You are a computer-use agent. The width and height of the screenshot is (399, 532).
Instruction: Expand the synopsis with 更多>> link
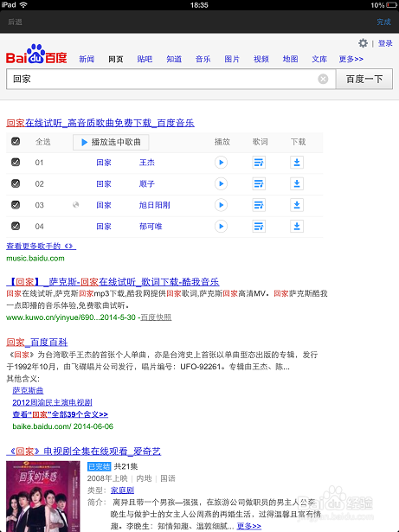pyautogui.click(x=249, y=526)
